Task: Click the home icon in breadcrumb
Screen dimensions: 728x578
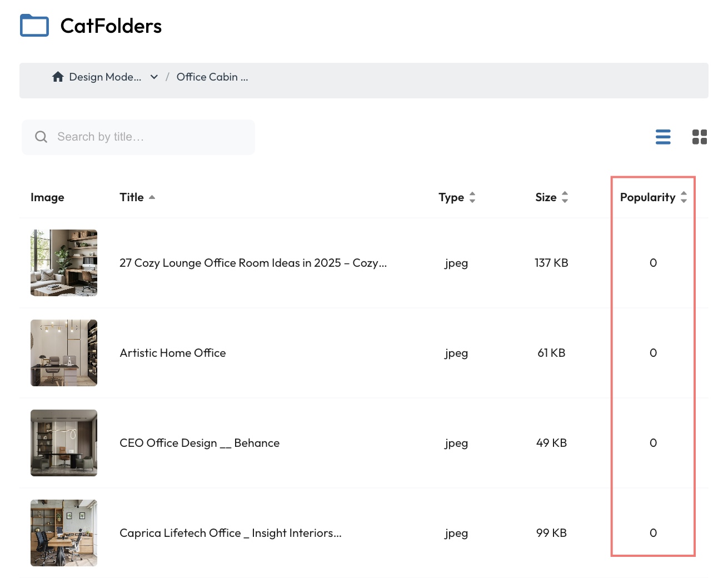Action: (58, 77)
